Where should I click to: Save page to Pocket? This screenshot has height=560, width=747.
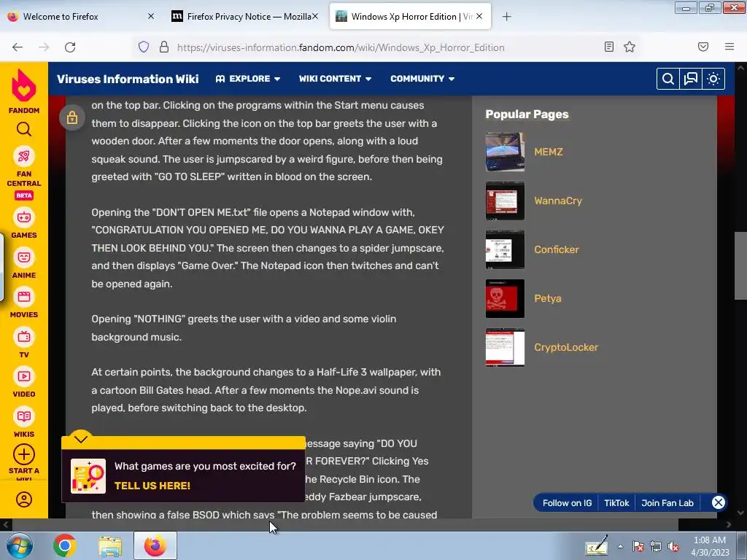tap(703, 47)
